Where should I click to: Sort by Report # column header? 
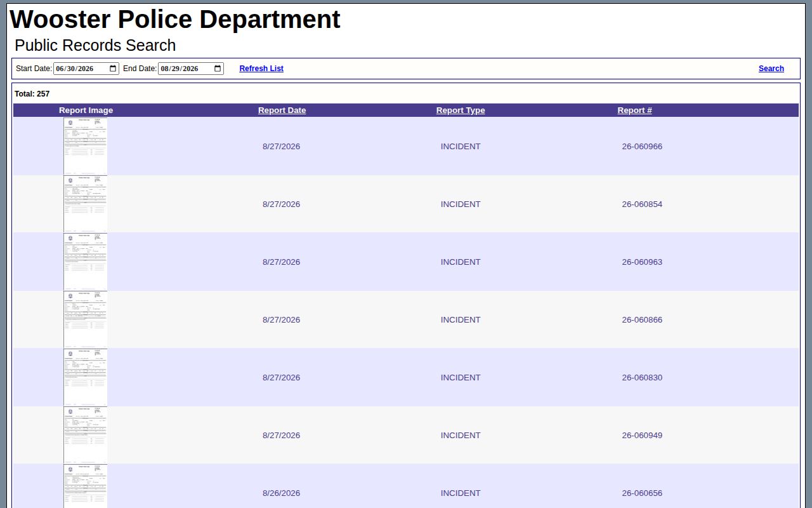tap(634, 110)
